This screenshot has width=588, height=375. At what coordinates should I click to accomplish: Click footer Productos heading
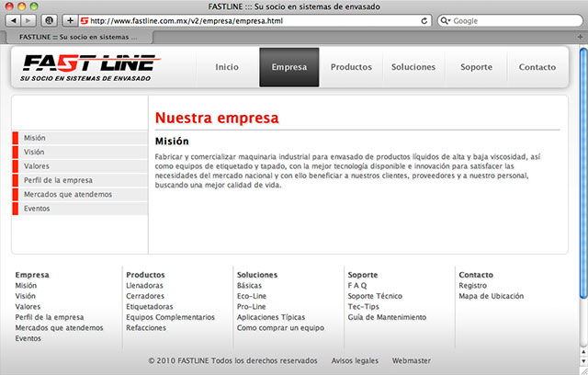(x=145, y=275)
